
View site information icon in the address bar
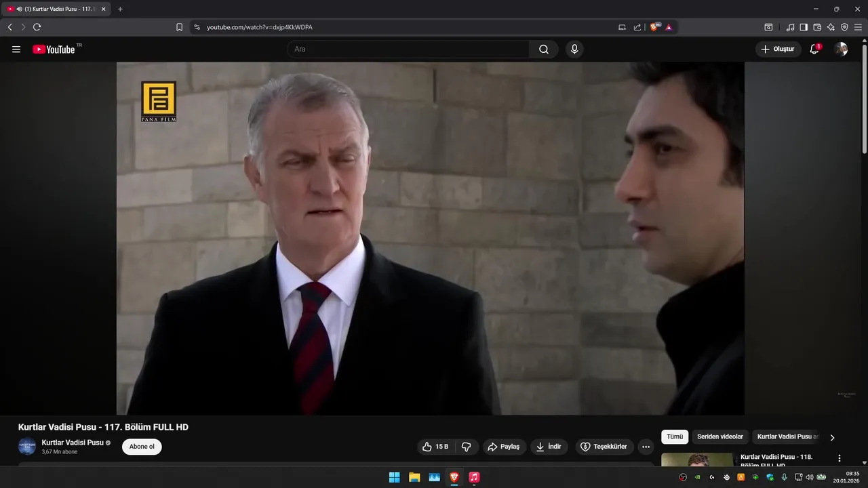pyautogui.click(x=197, y=27)
